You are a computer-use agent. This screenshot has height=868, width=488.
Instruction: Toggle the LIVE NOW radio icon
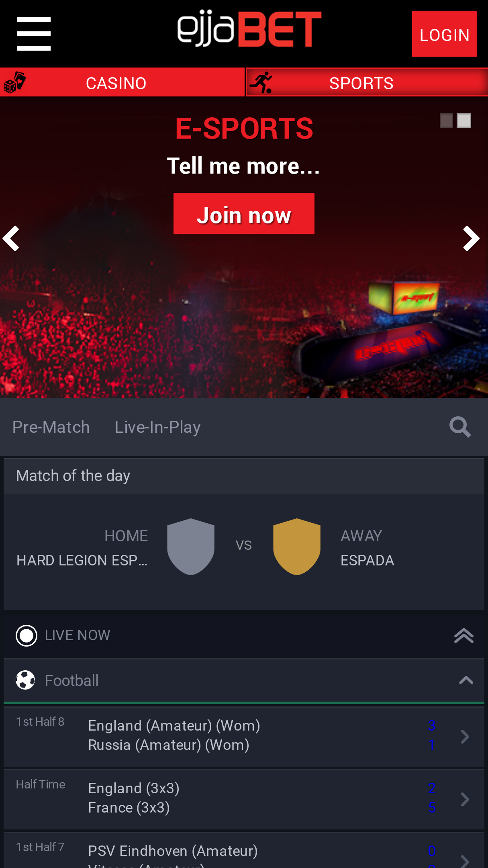(27, 636)
